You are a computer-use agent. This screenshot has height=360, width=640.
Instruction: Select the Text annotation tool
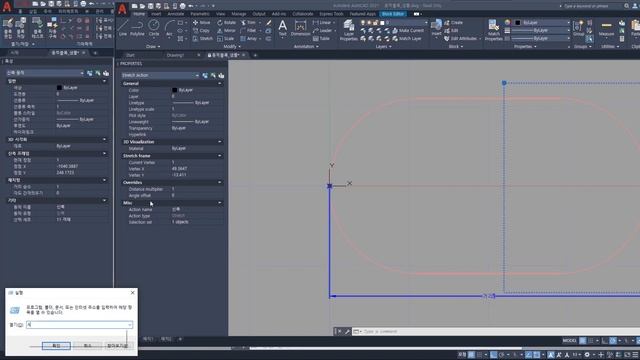pos(282,28)
